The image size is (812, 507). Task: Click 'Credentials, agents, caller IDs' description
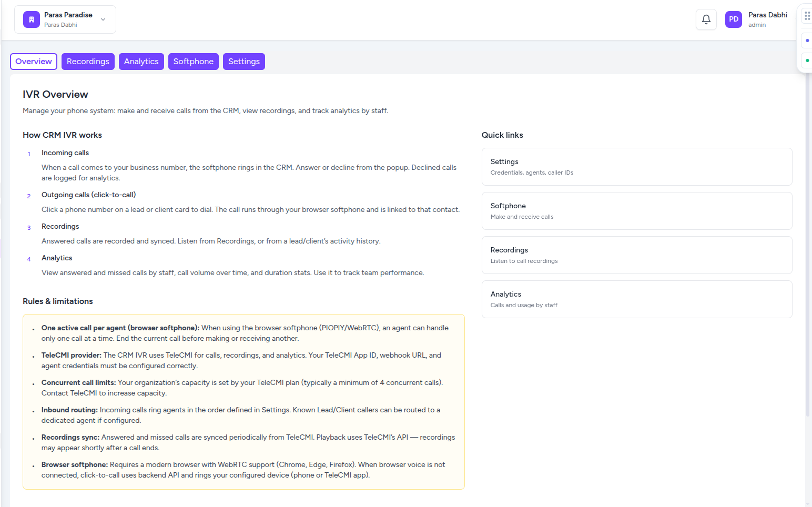tap(532, 173)
